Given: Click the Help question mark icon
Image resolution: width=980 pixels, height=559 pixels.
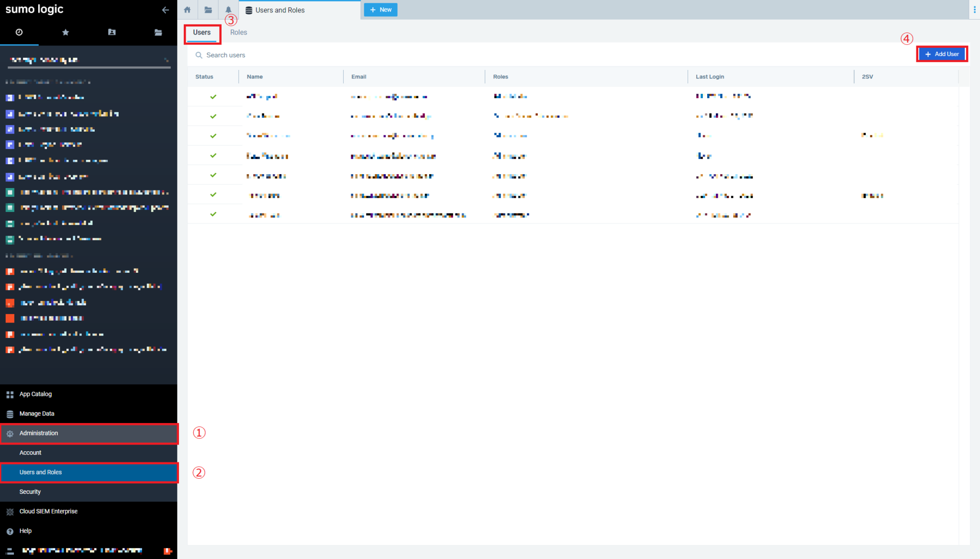Looking at the screenshot, I should [10, 531].
